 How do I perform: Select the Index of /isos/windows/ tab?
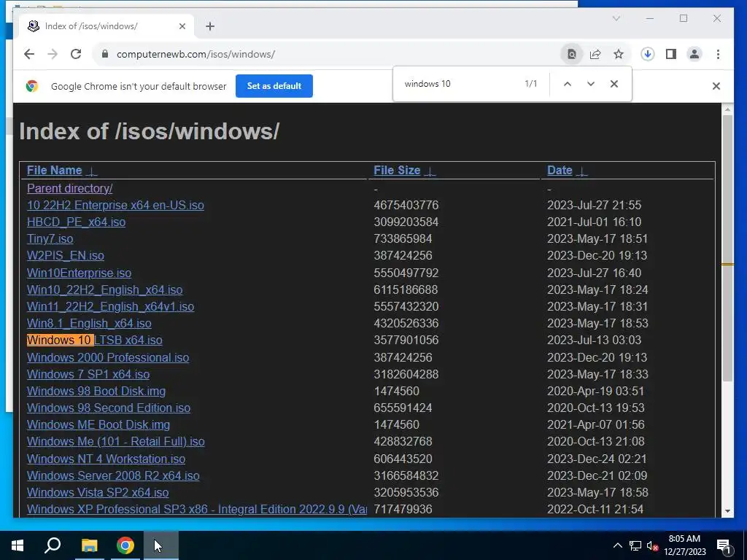pos(107,26)
